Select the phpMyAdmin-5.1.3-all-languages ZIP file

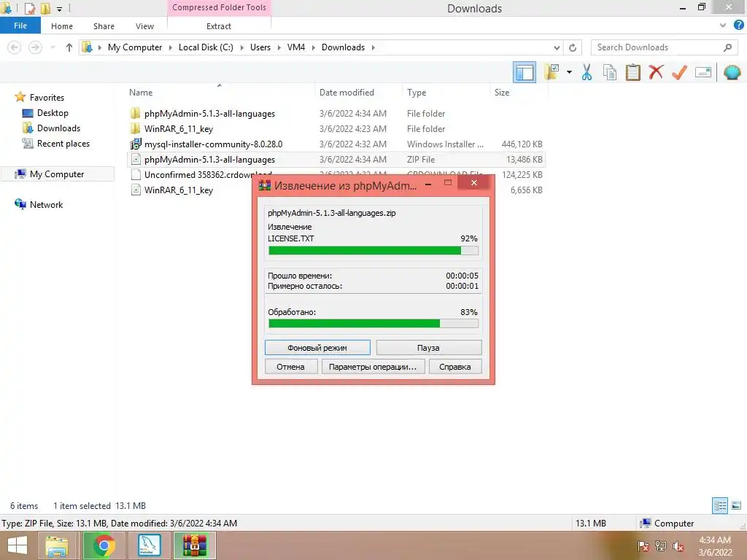tap(209, 159)
